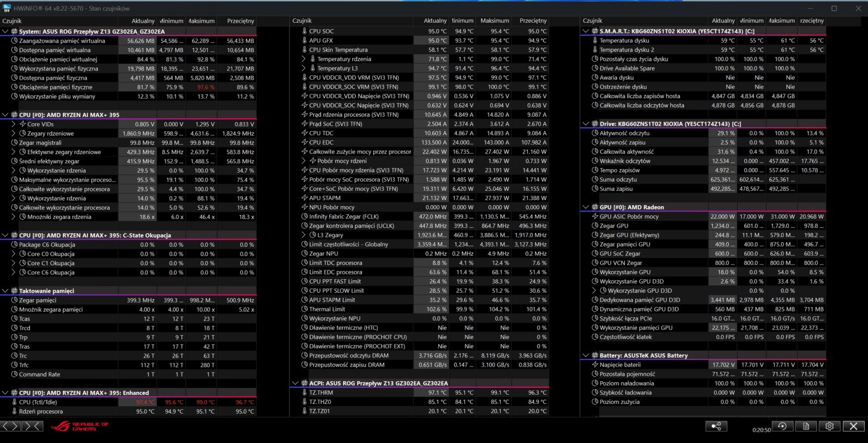
Task: Collapse the CPU [#0]: AMD RYZEN AI MAX+ 395 group
Action: coord(5,115)
